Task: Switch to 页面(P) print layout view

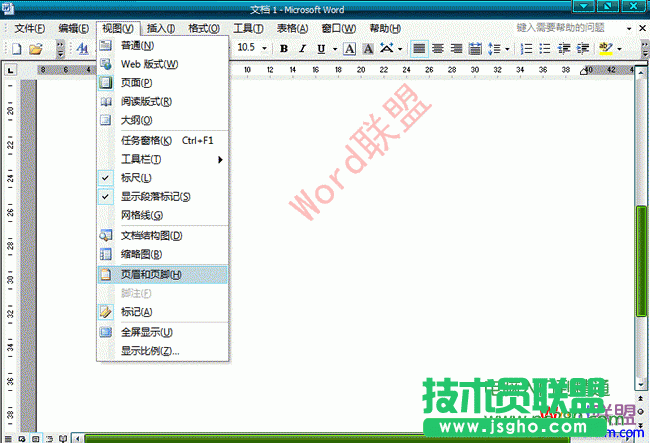Action: [x=162, y=83]
